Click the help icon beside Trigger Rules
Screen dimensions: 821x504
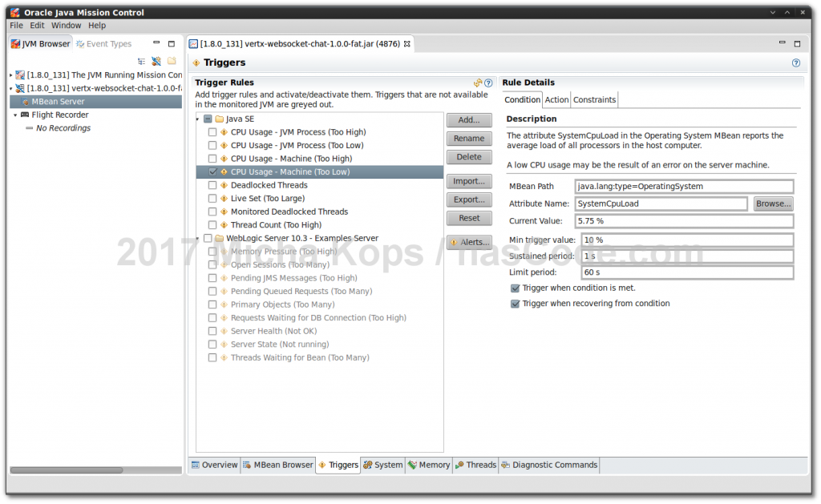(488, 83)
